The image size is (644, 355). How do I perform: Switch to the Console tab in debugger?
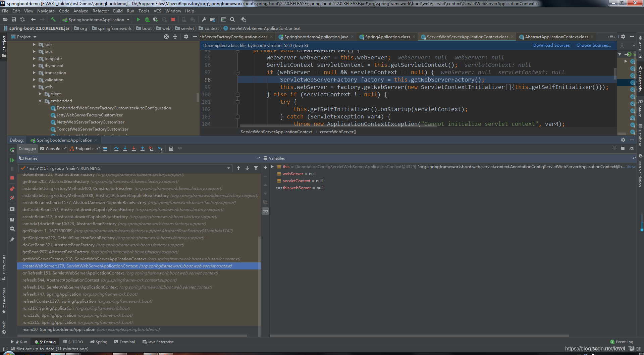click(x=53, y=149)
